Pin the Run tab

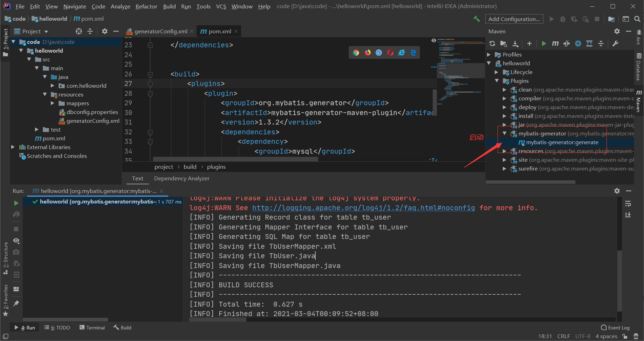coord(16,303)
